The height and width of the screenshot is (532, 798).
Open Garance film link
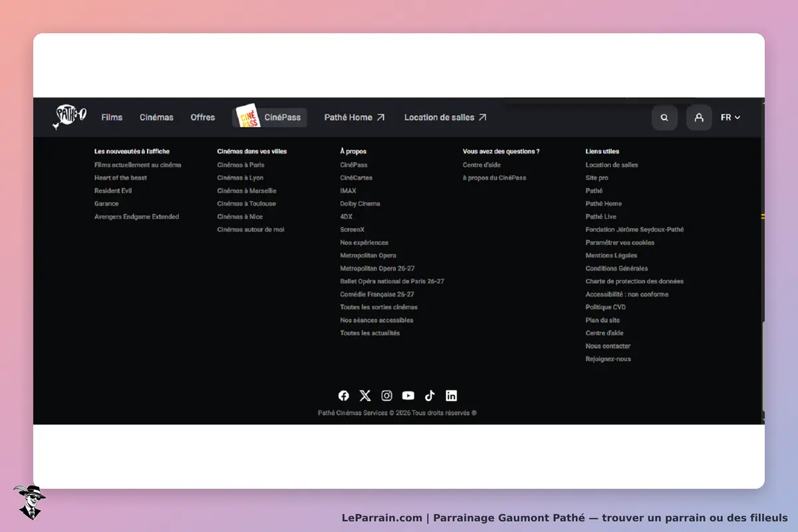point(106,203)
